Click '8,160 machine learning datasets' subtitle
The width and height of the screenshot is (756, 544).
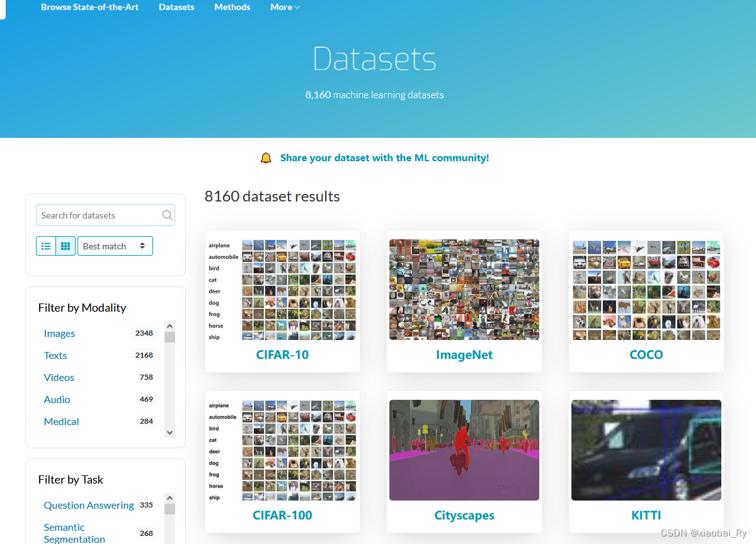pos(375,95)
